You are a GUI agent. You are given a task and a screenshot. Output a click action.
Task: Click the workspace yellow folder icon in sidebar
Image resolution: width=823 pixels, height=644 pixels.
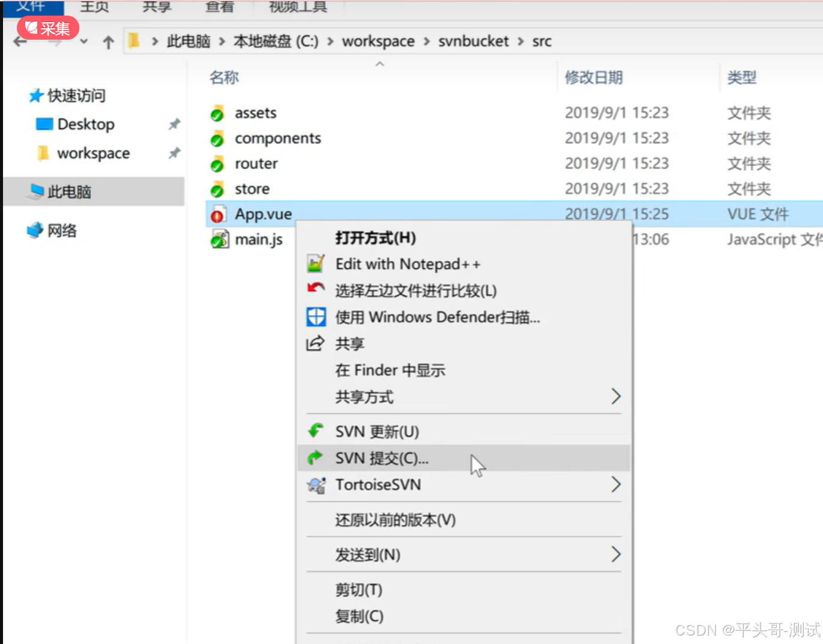click(43, 153)
